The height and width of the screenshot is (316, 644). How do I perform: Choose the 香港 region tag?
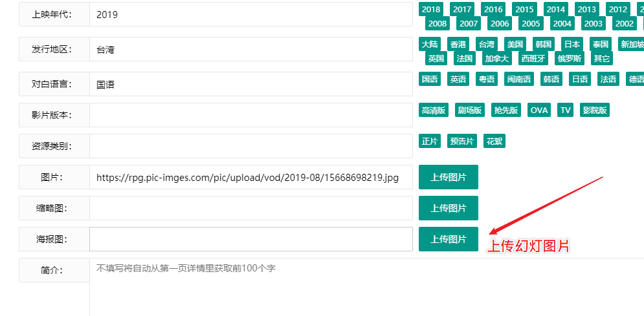(458, 44)
